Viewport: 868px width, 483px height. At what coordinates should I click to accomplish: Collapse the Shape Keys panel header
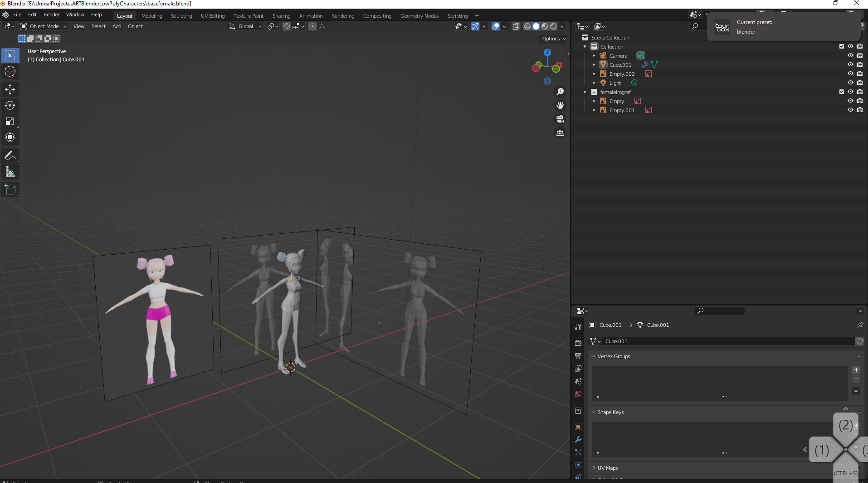pyautogui.click(x=610, y=412)
